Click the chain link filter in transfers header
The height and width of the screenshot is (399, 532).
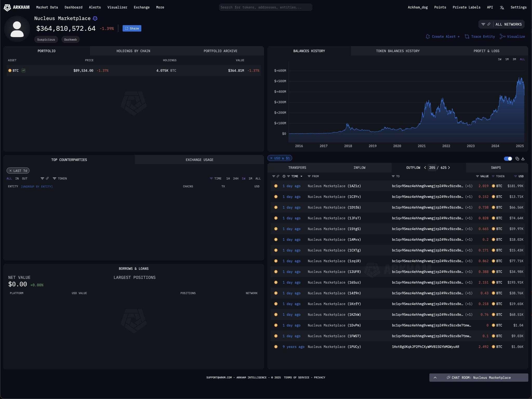[x=278, y=176]
